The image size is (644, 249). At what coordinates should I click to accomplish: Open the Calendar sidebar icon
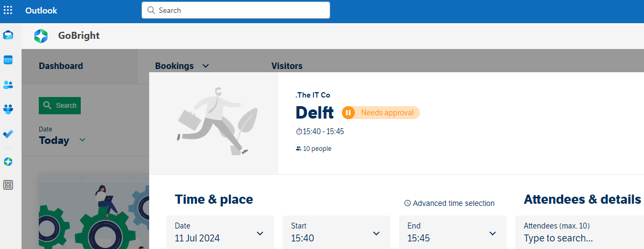tap(8, 60)
